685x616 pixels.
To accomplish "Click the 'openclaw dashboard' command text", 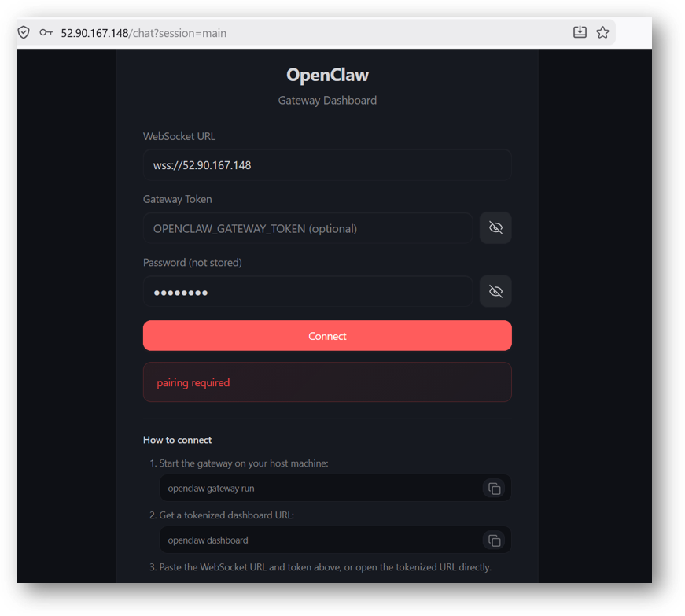I will (x=208, y=540).
